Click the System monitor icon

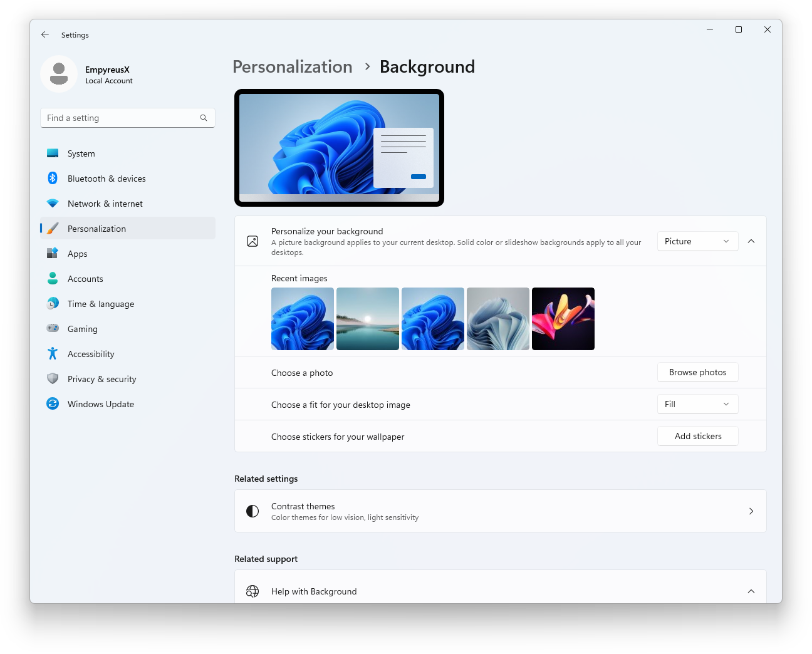click(x=53, y=153)
